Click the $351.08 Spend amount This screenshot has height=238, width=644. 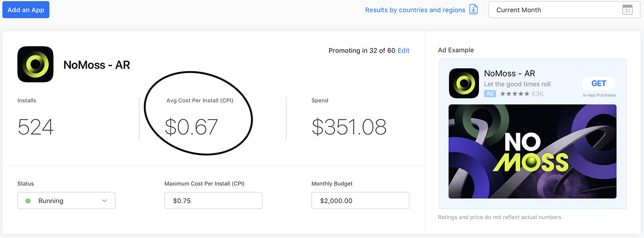(x=348, y=127)
